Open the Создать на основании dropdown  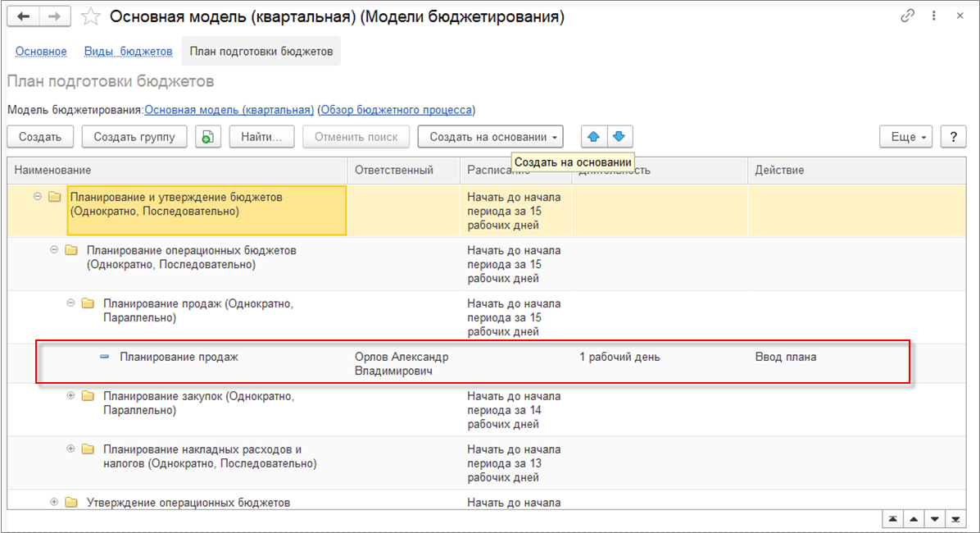[x=490, y=137]
